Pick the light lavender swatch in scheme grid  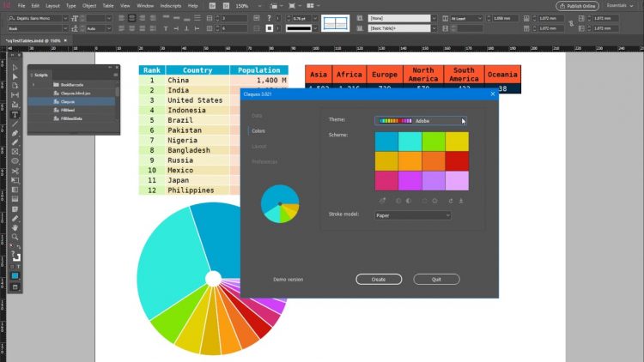coord(457,181)
